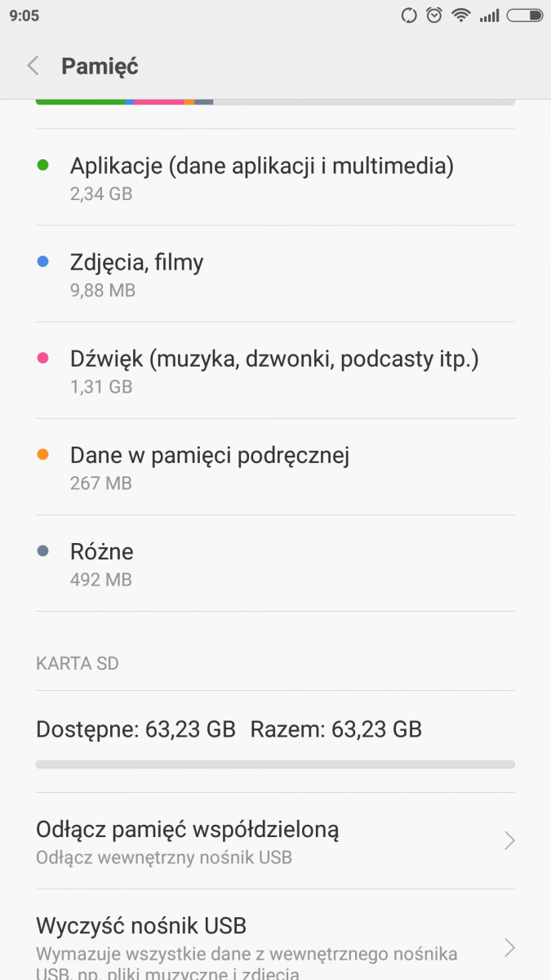Tap the sync rotation status icon

[x=409, y=15]
